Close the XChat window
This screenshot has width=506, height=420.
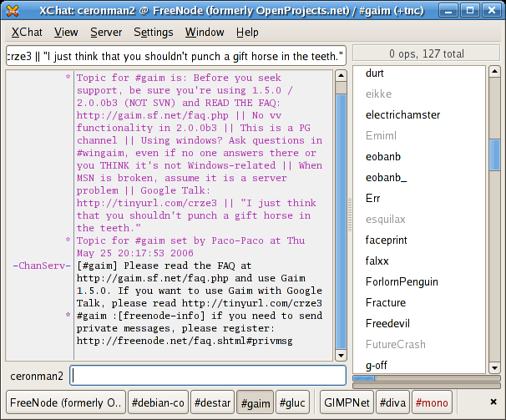(x=492, y=11)
